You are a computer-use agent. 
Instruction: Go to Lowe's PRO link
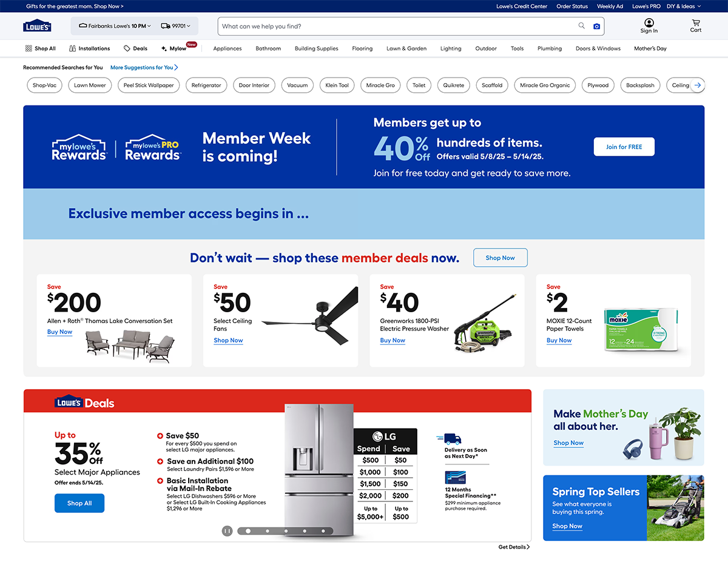[646, 6]
